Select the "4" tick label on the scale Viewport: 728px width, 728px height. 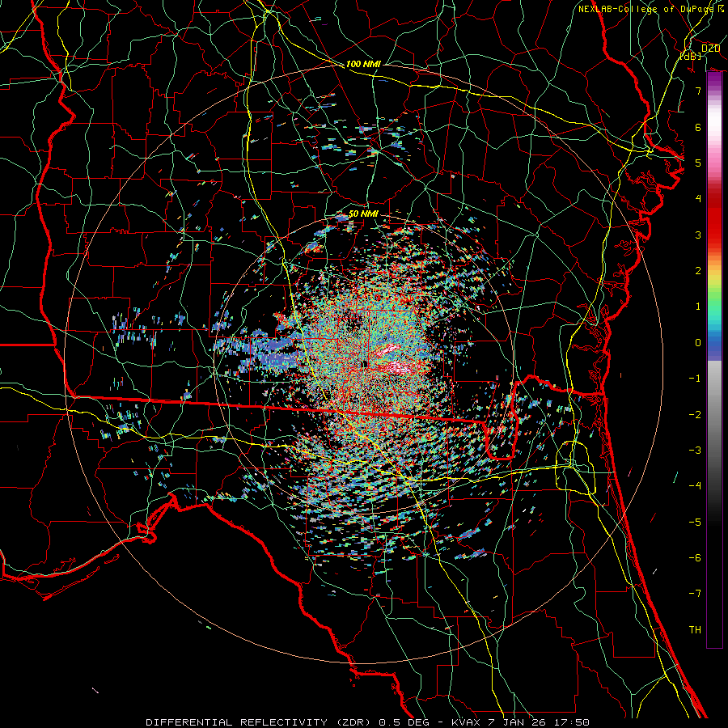pos(698,199)
